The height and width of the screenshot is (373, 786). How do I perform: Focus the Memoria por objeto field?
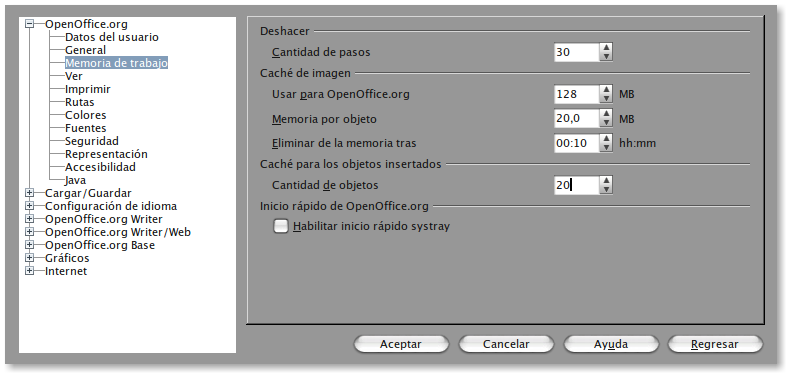click(x=577, y=119)
